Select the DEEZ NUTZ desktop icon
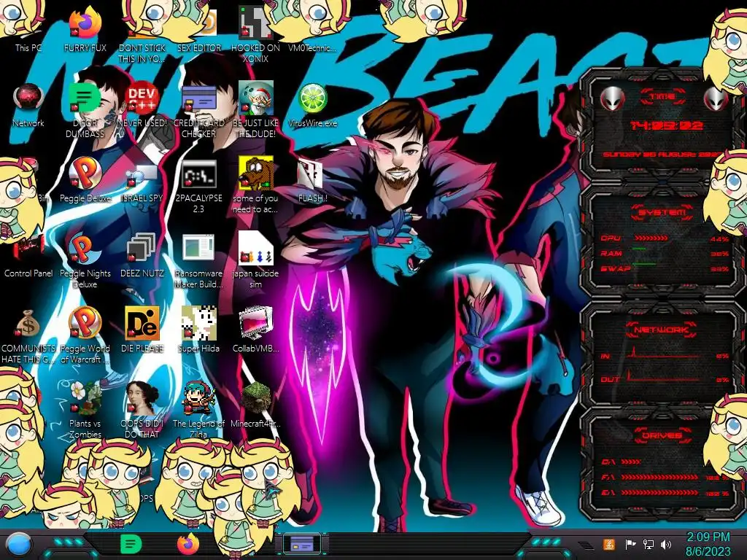The image size is (747, 560). coord(142,255)
